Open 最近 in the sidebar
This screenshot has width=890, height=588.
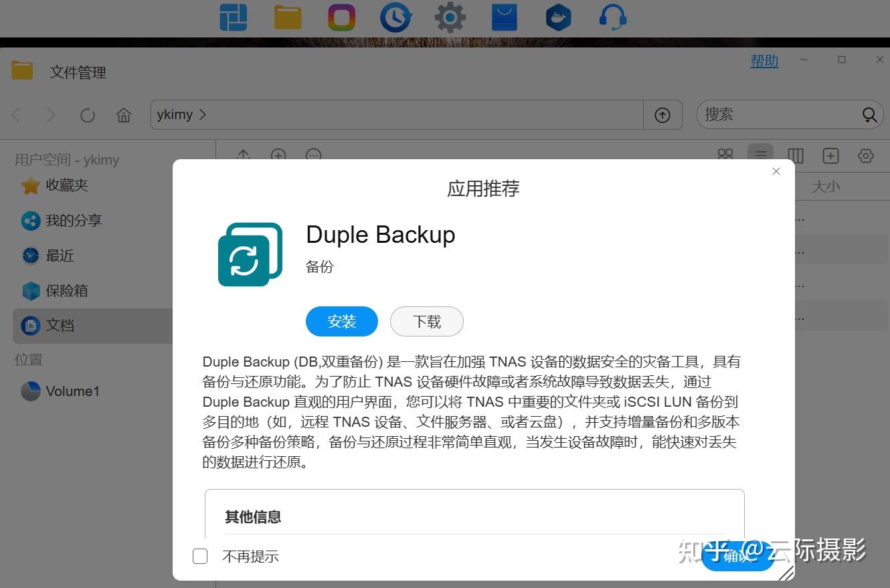[60, 256]
